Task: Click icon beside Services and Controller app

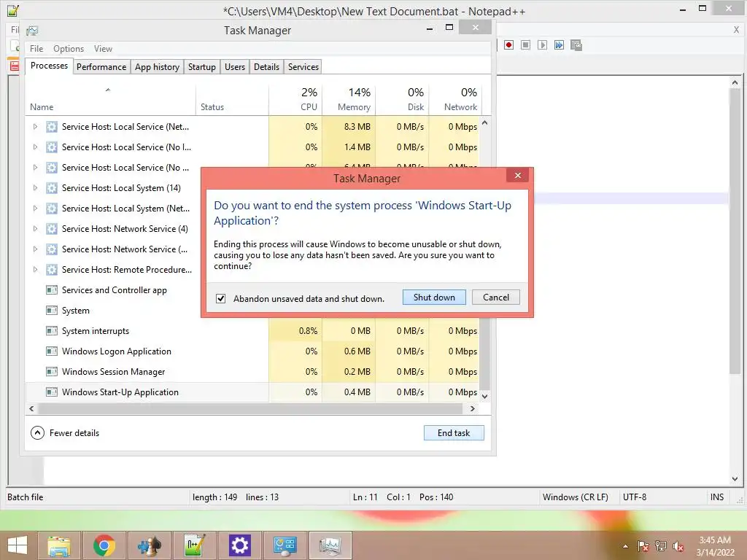Action: (x=52, y=289)
